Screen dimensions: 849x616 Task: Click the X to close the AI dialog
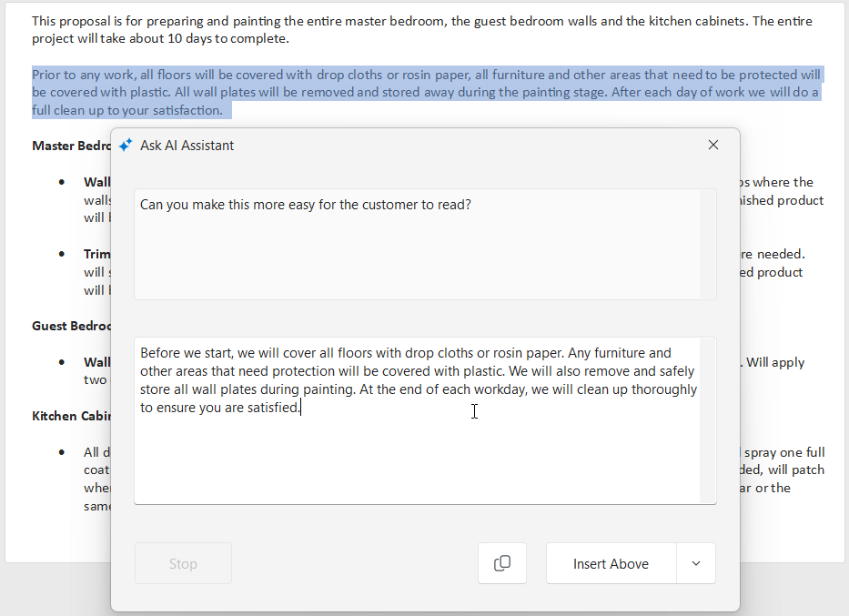pos(713,144)
